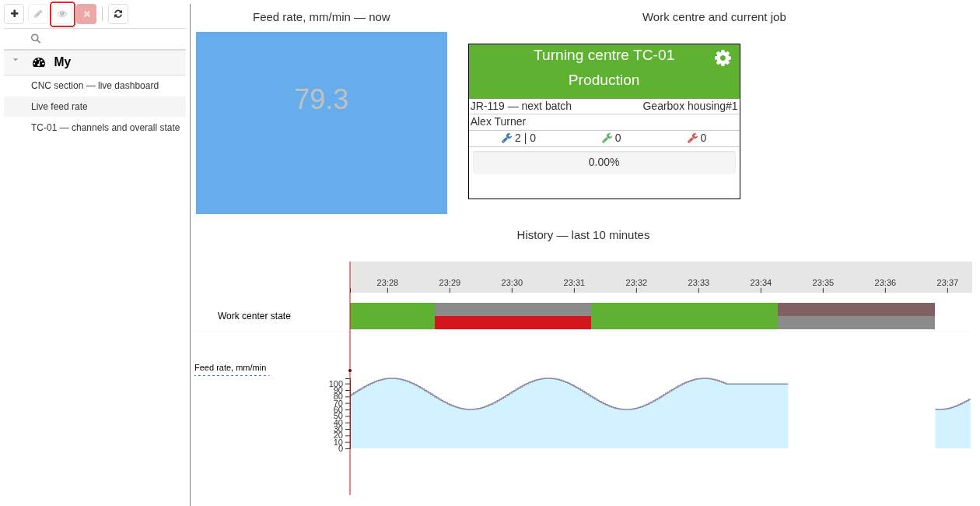The height and width of the screenshot is (506, 980).
Task: Open CNC section — live dashboard
Action: click(x=95, y=86)
